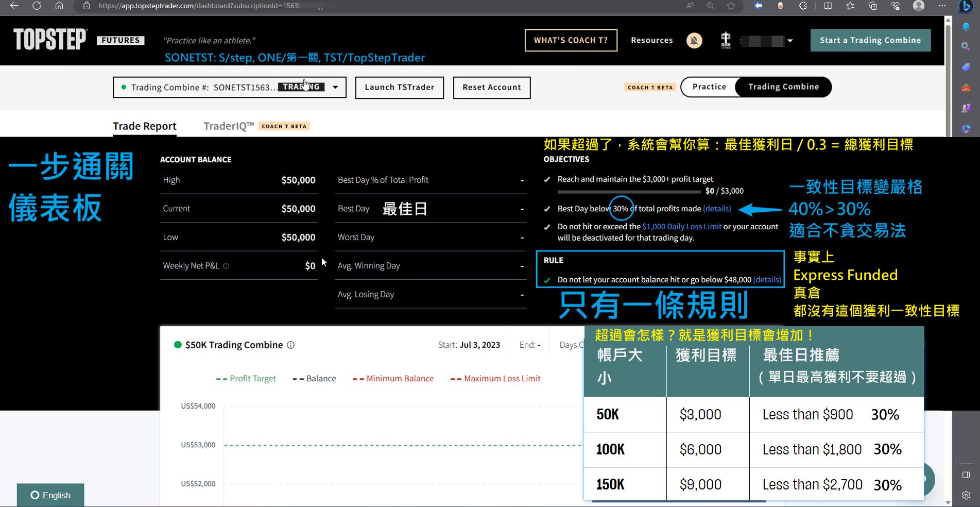The image size is (980, 507).
Task: Click the Weekly Net P&L value $0
Action: click(310, 266)
